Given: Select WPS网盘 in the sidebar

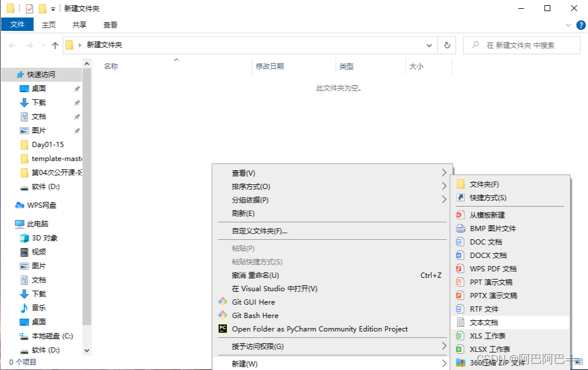Looking at the screenshot, I should (41, 205).
